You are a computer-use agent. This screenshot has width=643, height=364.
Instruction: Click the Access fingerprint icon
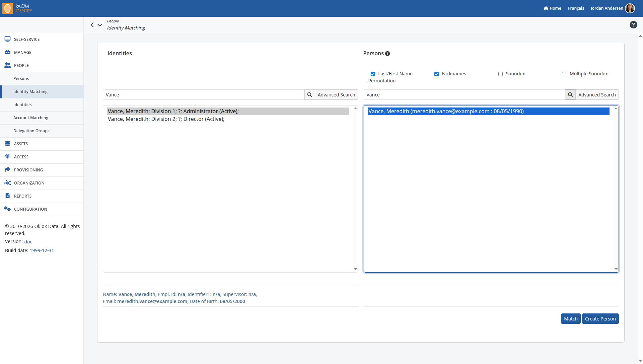tap(7, 157)
